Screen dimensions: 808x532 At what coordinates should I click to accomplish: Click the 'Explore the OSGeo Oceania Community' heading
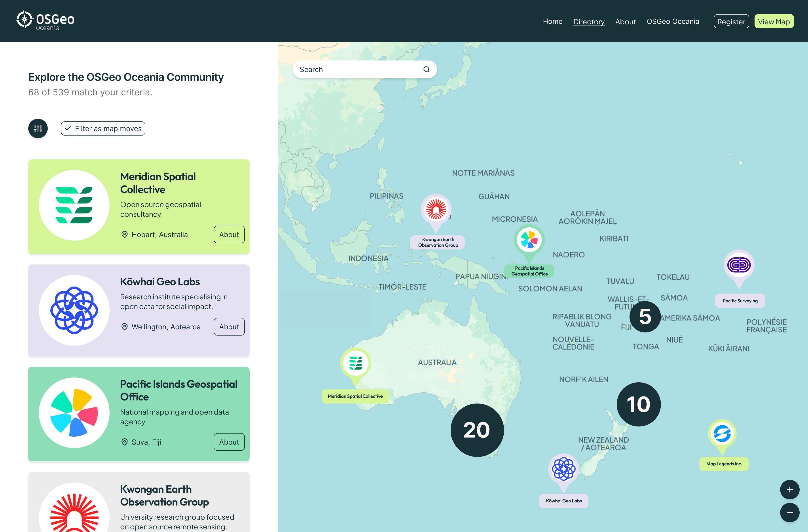126,77
